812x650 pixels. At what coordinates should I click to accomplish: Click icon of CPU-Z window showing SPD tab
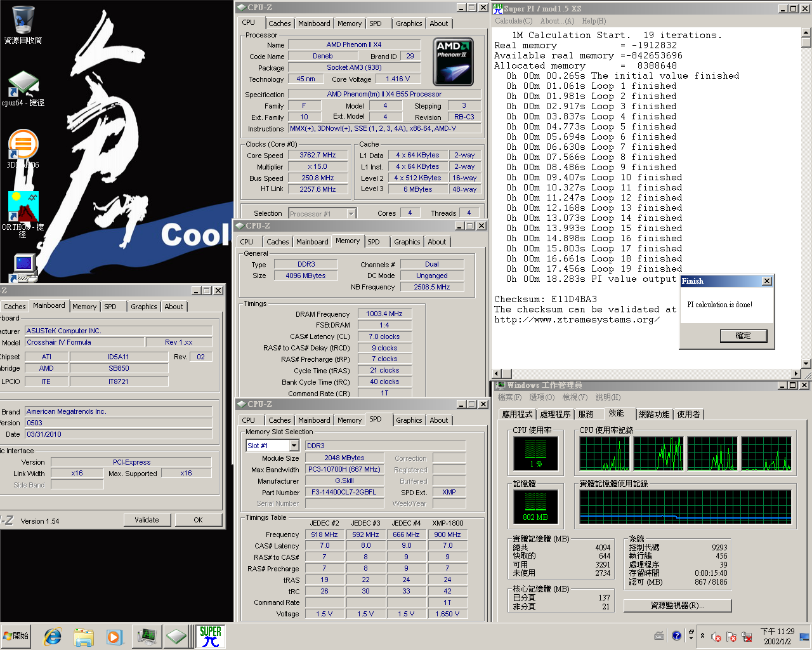tap(241, 404)
